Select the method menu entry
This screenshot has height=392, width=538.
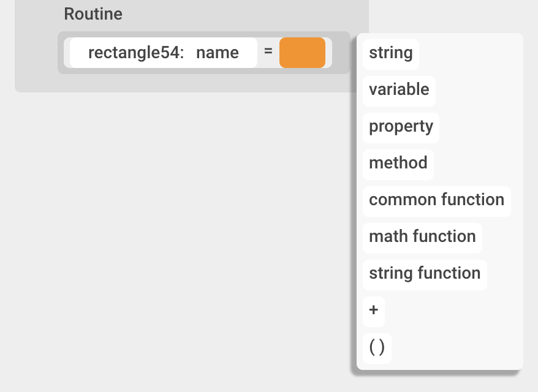398,163
